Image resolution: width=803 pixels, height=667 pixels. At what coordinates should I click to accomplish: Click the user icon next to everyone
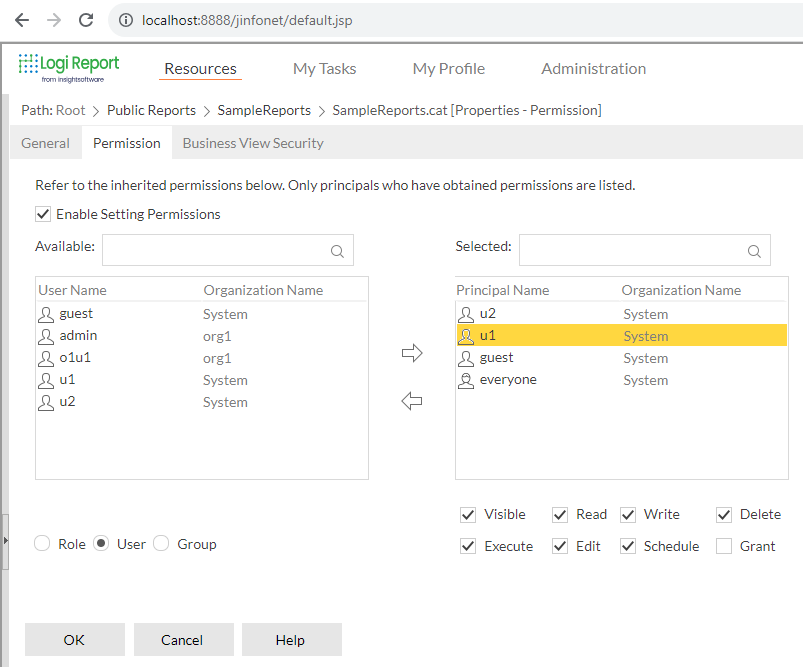pyautogui.click(x=466, y=380)
